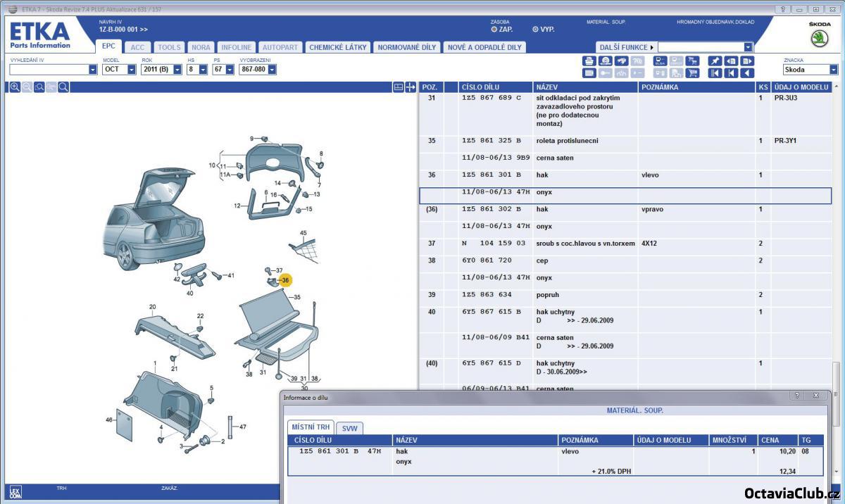The image size is (845, 504).
Task: Select the ZAP. radio option under Zásoba
Action: pyautogui.click(x=494, y=30)
